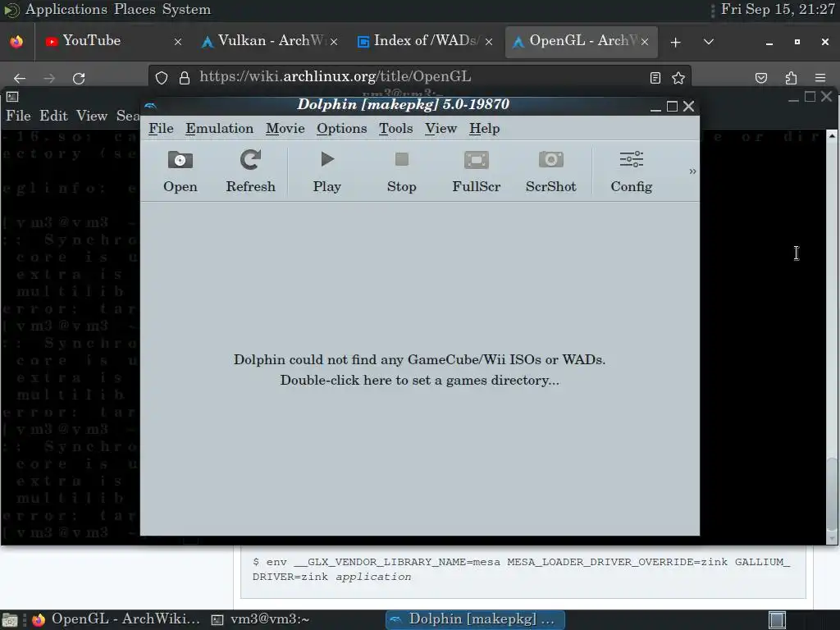Switch to vm3@vm3:~ terminal taskbar entry

click(260, 619)
